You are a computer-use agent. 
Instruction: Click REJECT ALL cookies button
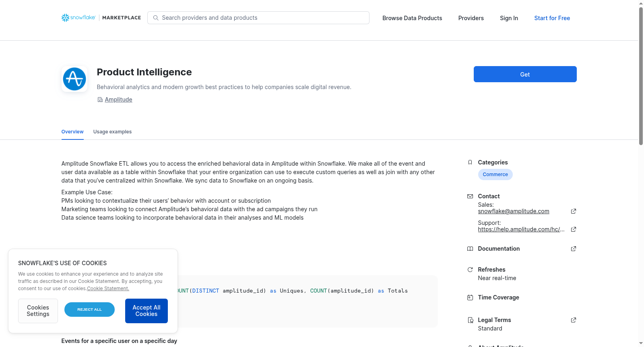[x=89, y=310]
